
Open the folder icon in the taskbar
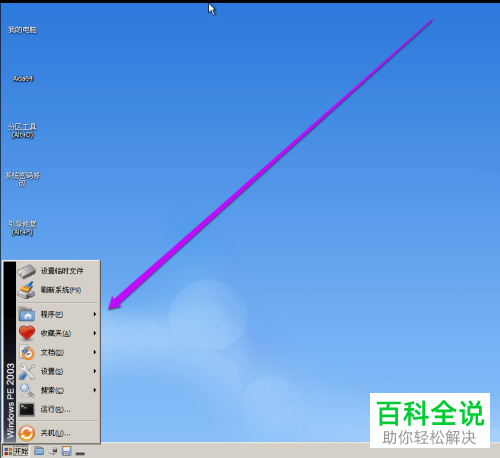pyautogui.click(x=39, y=451)
